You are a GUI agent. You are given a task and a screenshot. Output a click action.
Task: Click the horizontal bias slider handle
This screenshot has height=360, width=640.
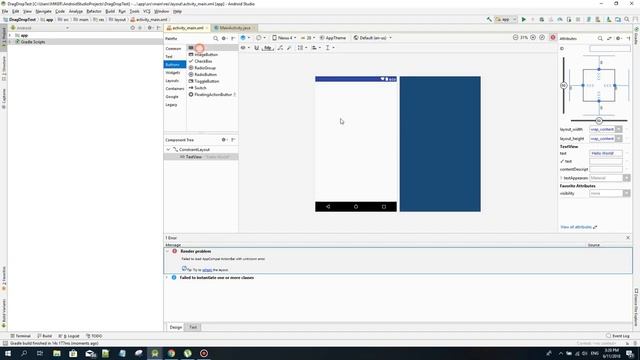pos(599,121)
